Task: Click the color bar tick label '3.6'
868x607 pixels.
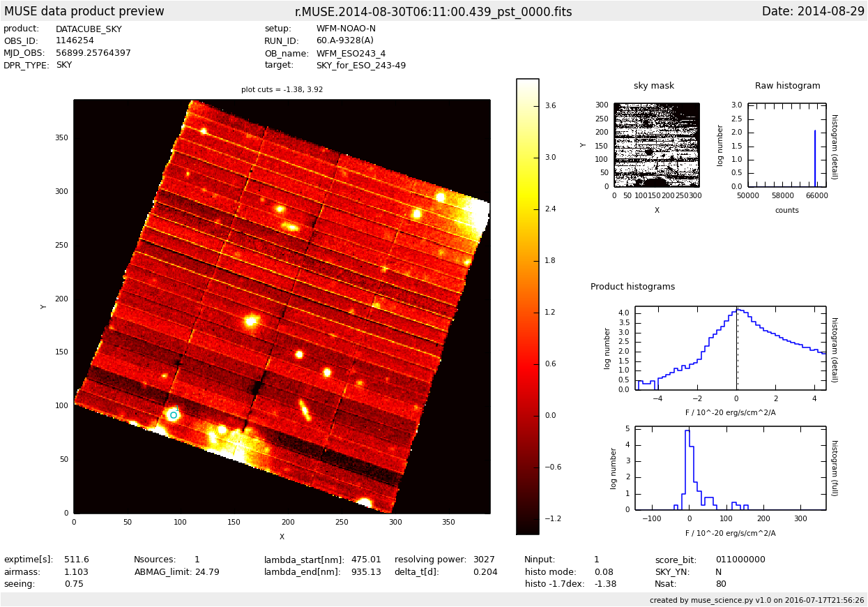Action: click(x=551, y=106)
